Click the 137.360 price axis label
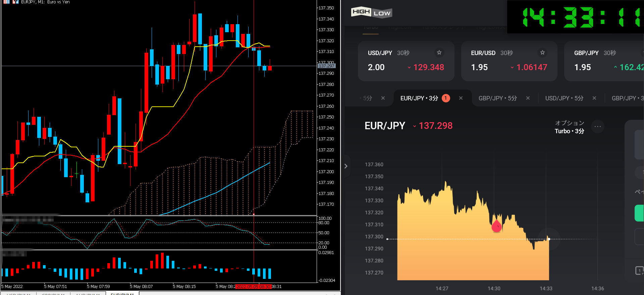Image resolution: width=644 pixels, height=295 pixels. pos(374,164)
